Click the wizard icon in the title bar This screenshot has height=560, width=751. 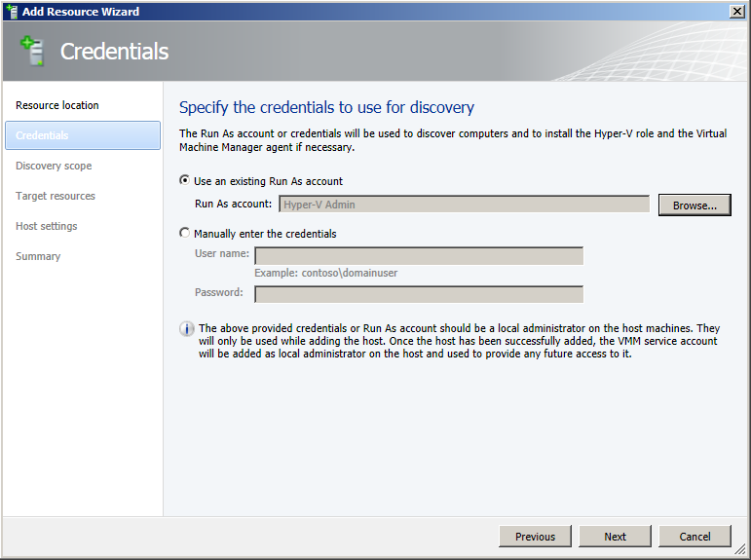coord(11,11)
